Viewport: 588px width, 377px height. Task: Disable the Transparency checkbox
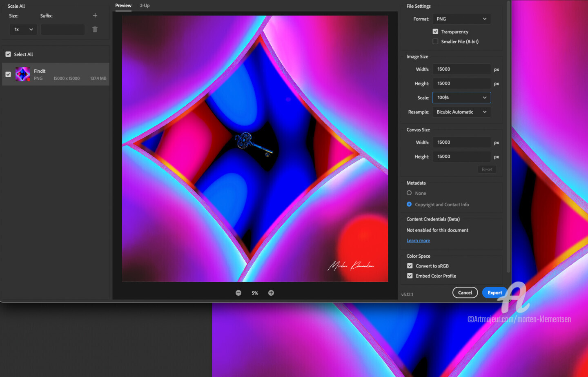point(435,31)
